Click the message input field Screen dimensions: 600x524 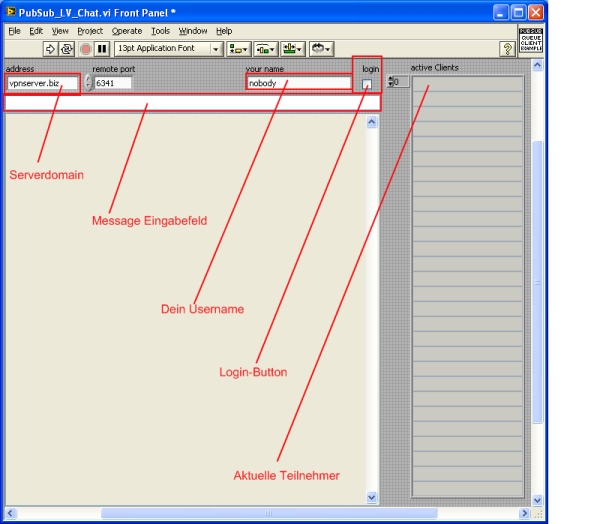[192, 103]
